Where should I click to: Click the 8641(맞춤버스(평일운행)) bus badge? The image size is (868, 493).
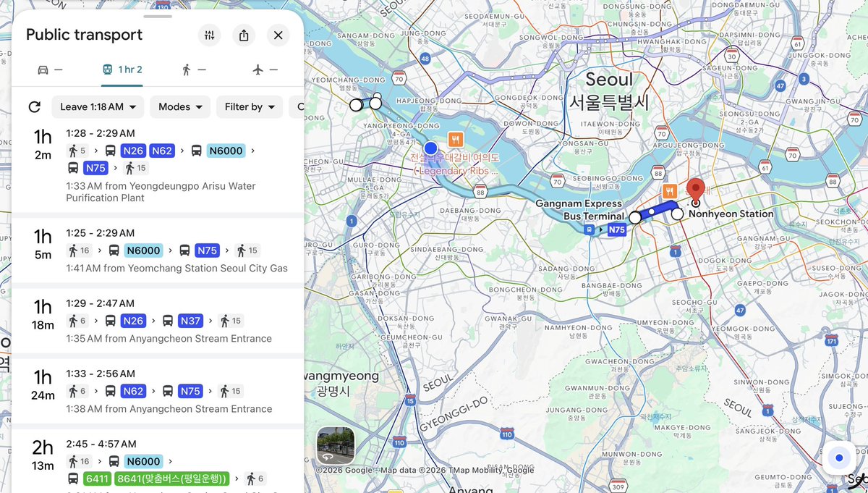(x=171, y=479)
